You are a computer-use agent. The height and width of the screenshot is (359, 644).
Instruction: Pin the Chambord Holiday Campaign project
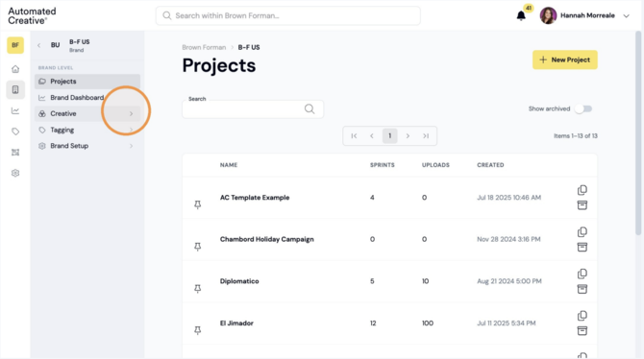(x=198, y=246)
